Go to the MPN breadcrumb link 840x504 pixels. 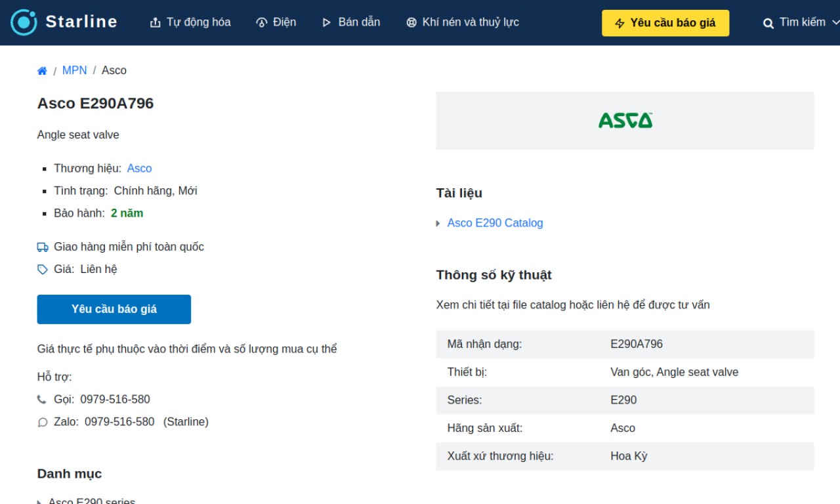pos(74,70)
